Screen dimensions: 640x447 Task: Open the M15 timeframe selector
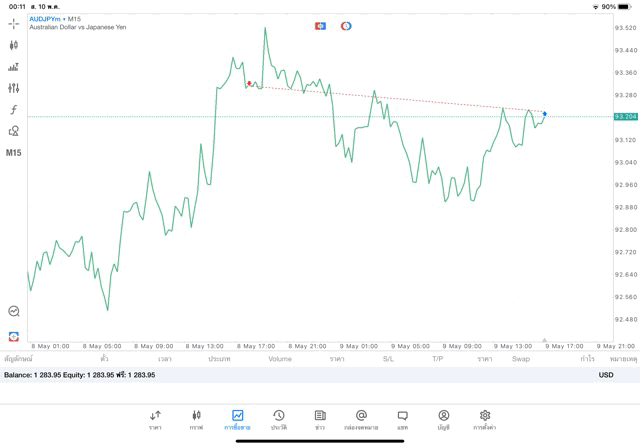(13, 153)
